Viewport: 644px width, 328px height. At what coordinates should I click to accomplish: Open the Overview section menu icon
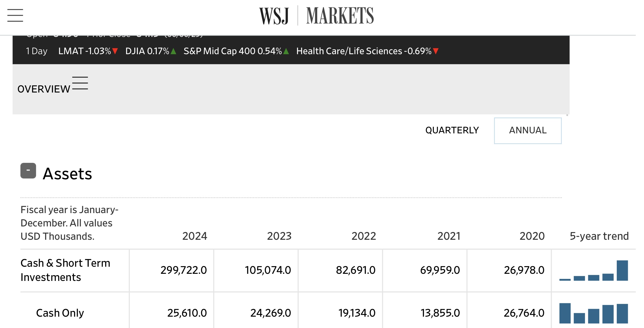point(80,83)
